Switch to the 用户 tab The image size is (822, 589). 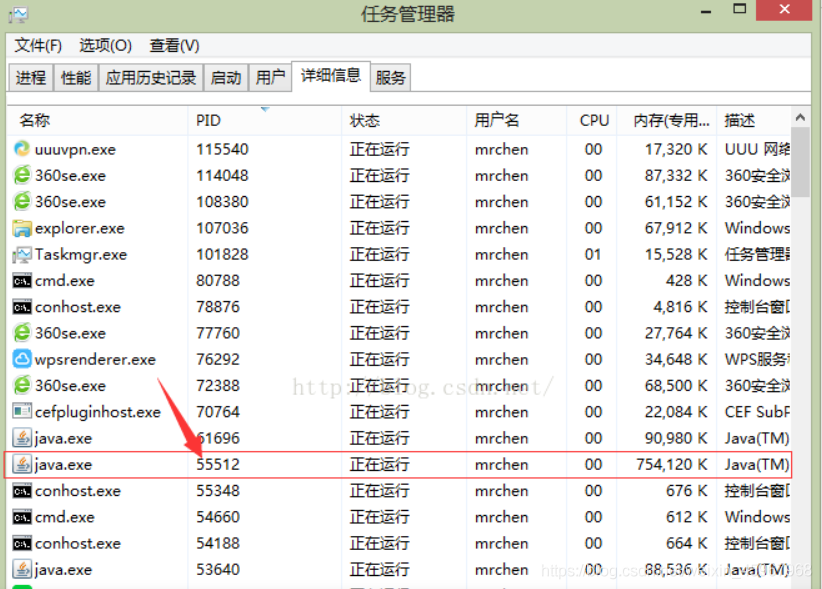270,78
